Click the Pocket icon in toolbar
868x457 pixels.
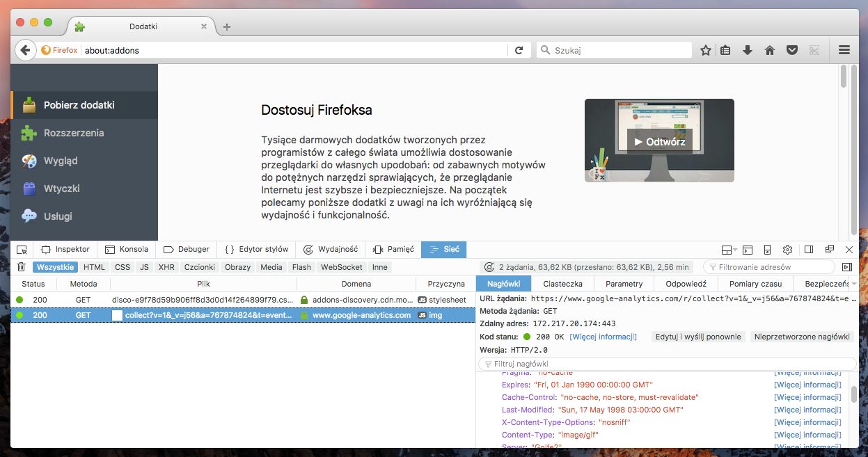point(791,50)
